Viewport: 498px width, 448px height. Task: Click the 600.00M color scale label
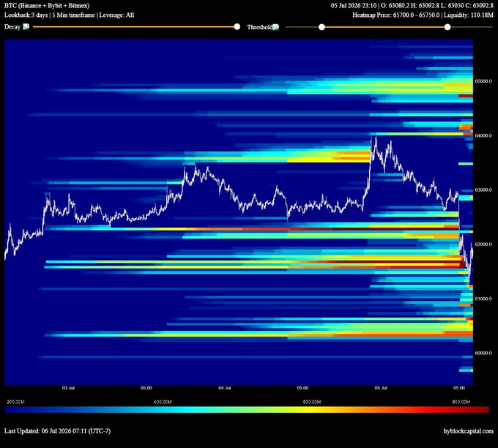click(x=312, y=402)
